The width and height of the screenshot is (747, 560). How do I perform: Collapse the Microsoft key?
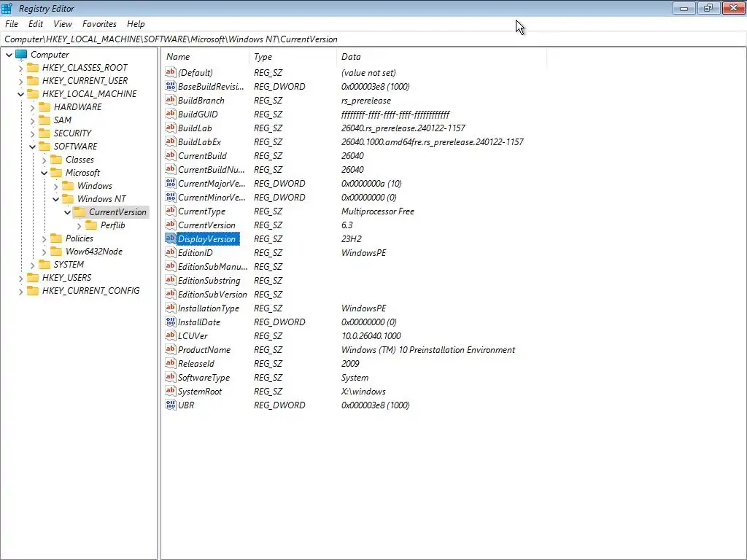pos(44,173)
